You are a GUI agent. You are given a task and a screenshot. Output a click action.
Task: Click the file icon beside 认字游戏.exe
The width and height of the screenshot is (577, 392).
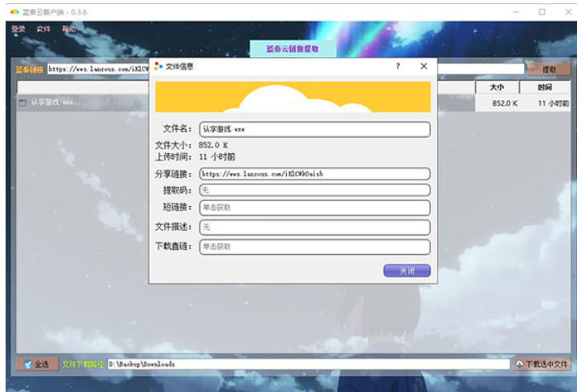[22, 103]
